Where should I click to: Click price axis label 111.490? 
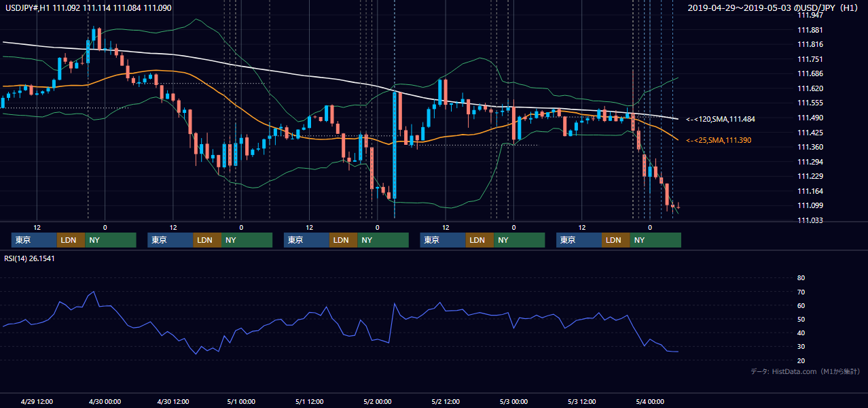pyautogui.click(x=810, y=118)
